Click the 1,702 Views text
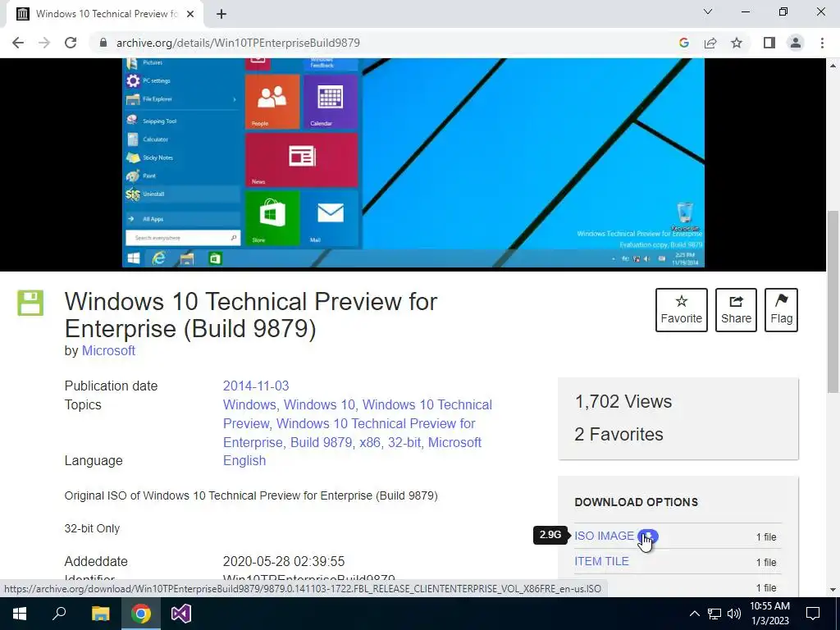 tap(623, 401)
